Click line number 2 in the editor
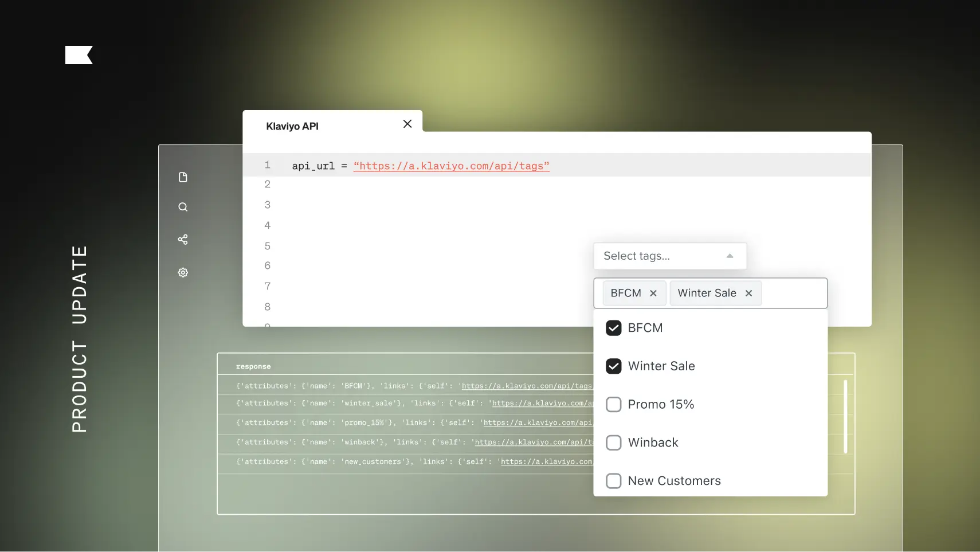 (267, 184)
